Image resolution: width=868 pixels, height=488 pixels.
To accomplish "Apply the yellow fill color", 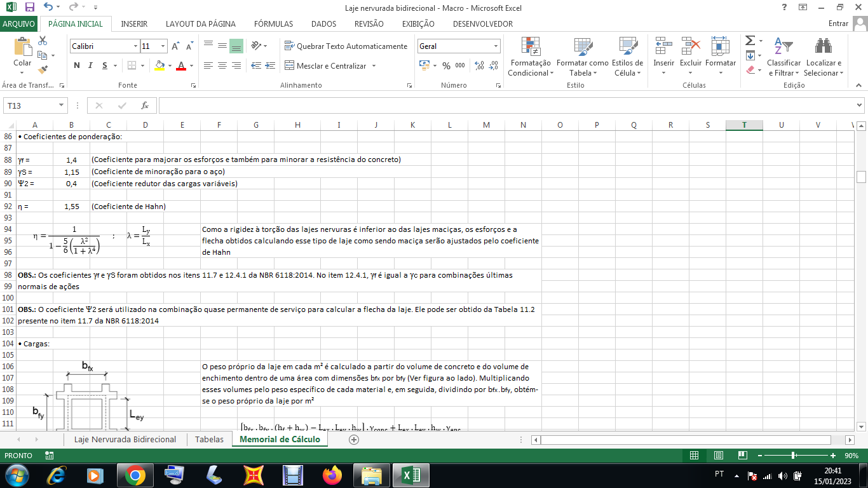I will click(x=159, y=65).
